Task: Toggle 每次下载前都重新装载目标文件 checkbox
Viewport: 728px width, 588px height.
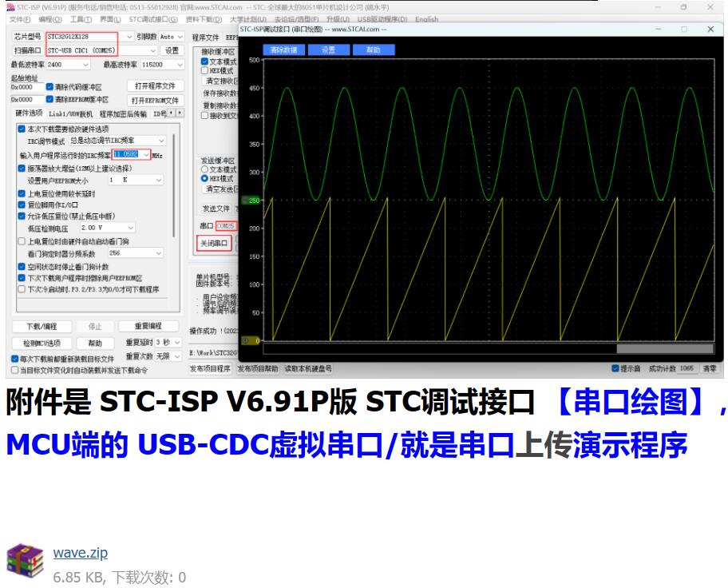Action: tap(15, 359)
